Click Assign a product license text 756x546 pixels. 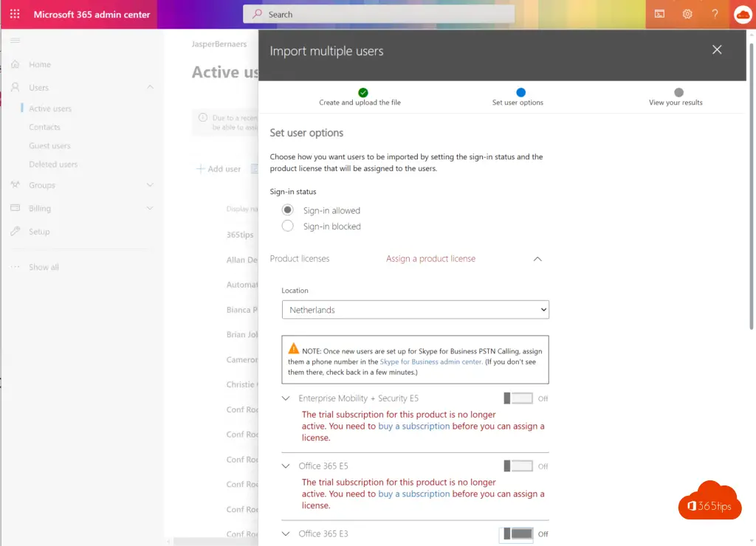[x=430, y=259]
